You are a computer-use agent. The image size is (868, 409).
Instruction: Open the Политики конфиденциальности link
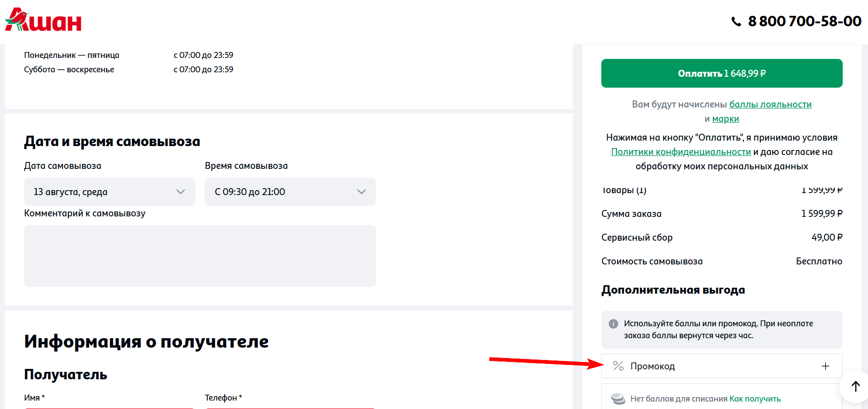[x=681, y=152]
